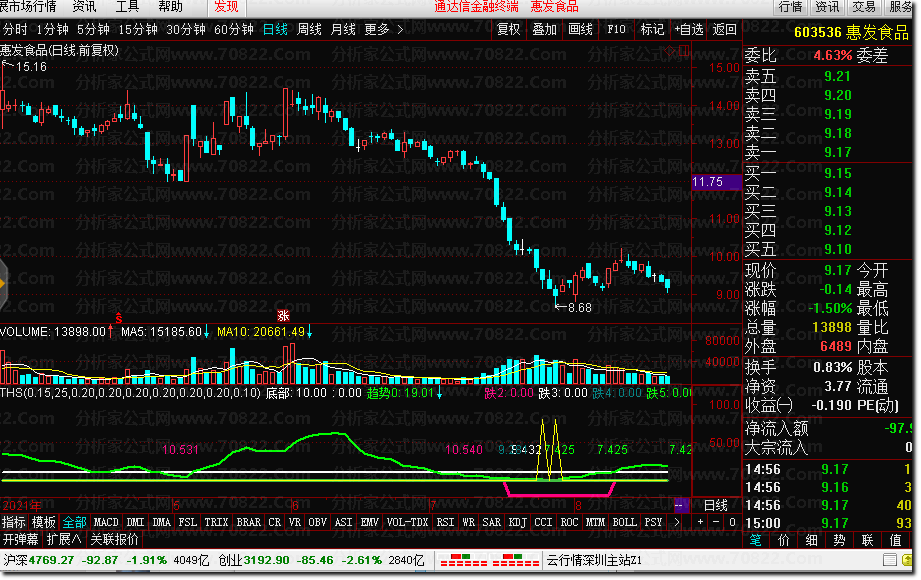Open the 模板 template selector
This screenshot has height=580, width=921.
(43, 522)
